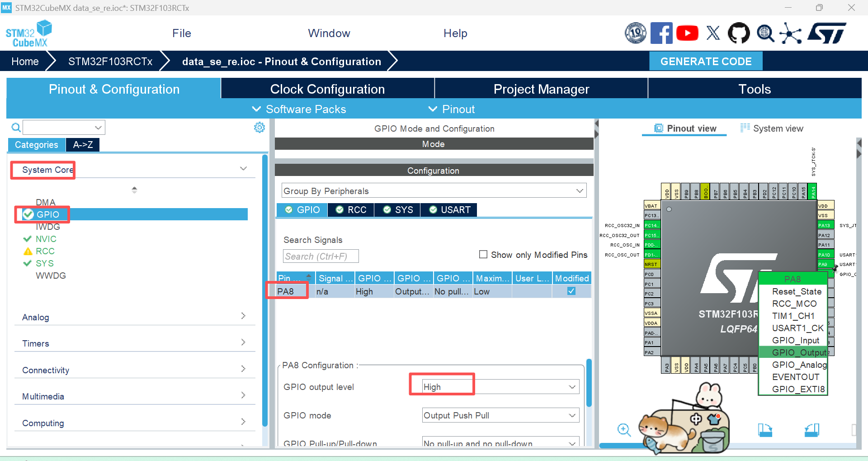The image size is (868, 461).
Task: Select the RCC peripheral tab
Action: (x=351, y=210)
